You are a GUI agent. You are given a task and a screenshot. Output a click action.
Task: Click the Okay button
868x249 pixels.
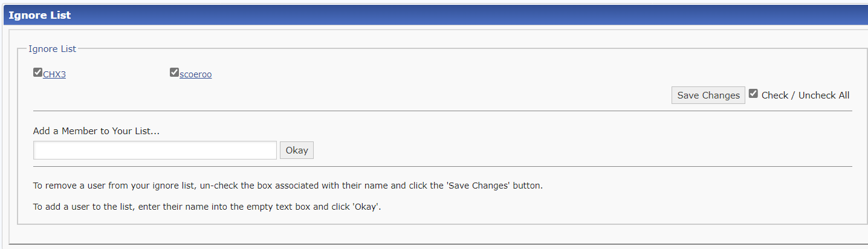[297, 150]
